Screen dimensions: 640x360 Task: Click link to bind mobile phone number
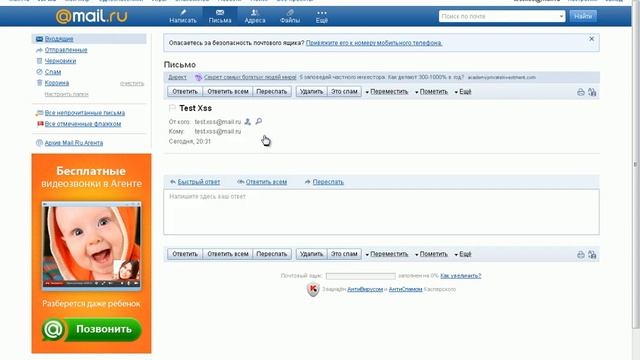[x=374, y=43]
